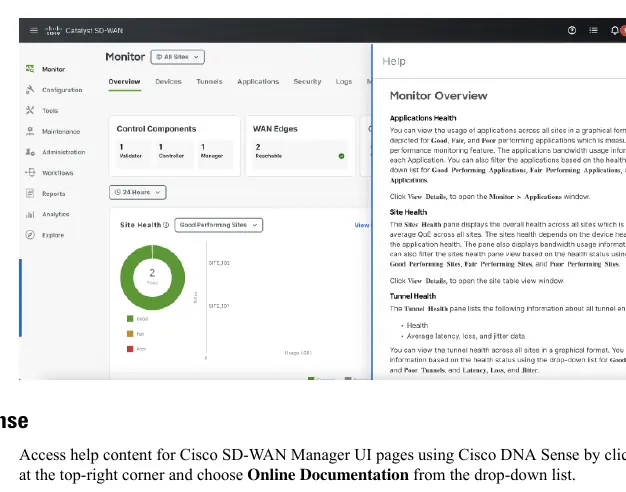Click the View details link in Site Health
Image resolution: width=626 pixels, height=492 pixels.
pos(362,225)
